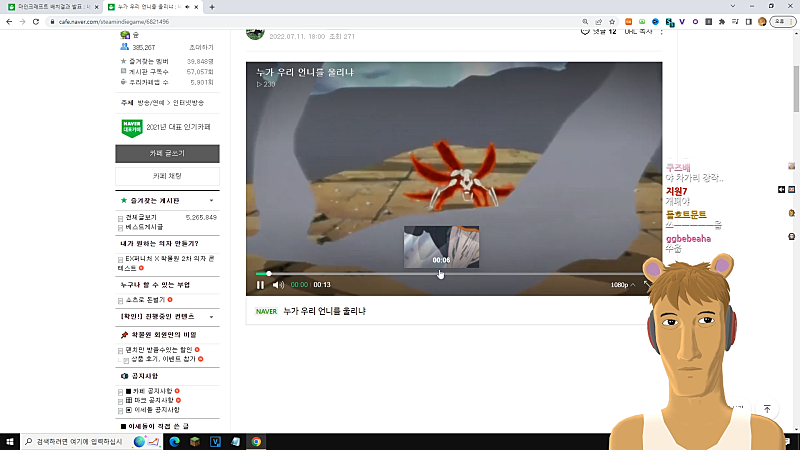The image size is (800, 450).
Task: Open the Chrome profile avatar
Action: coord(762,21)
